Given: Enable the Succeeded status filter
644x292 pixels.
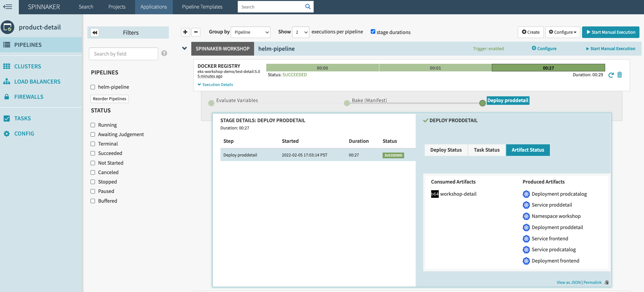Looking at the screenshot, I should [93, 153].
